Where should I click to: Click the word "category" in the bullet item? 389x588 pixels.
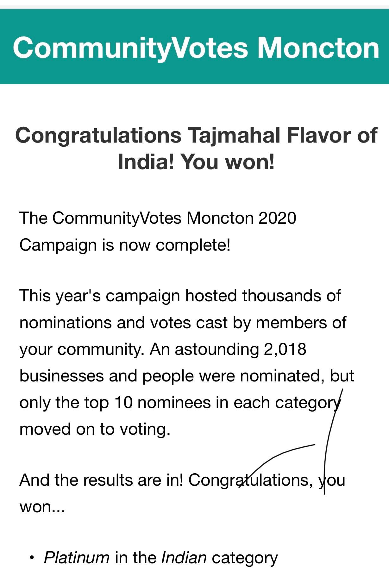(x=245, y=558)
